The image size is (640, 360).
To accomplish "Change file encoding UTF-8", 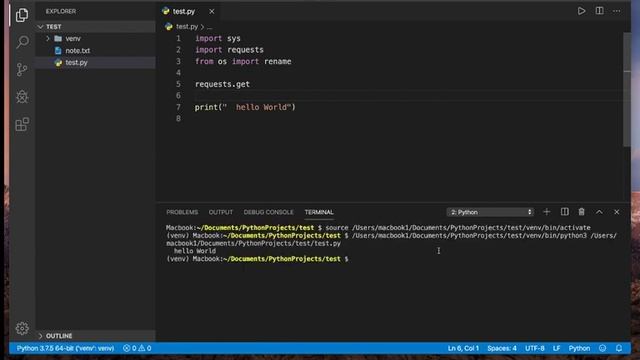I will point(535,348).
